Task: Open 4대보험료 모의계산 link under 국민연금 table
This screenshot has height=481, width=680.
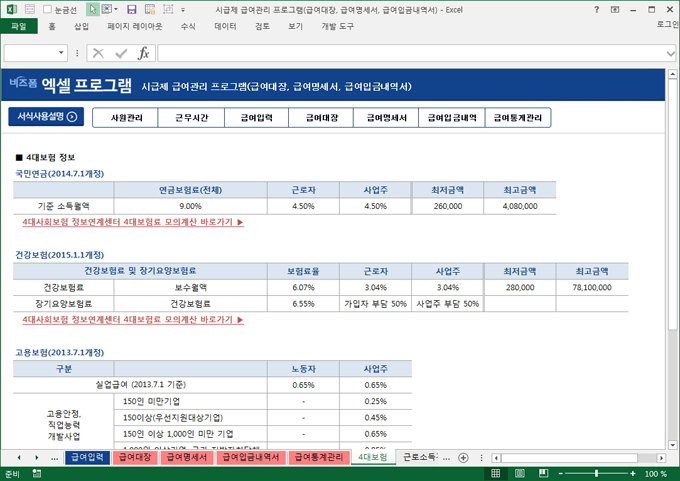Action: [x=133, y=222]
